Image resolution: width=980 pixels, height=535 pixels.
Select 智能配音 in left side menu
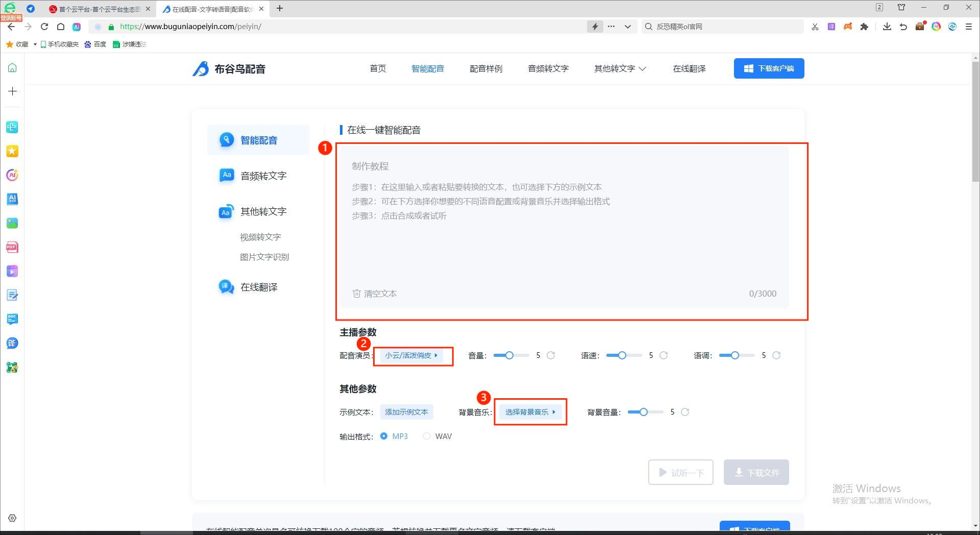pyautogui.click(x=258, y=140)
